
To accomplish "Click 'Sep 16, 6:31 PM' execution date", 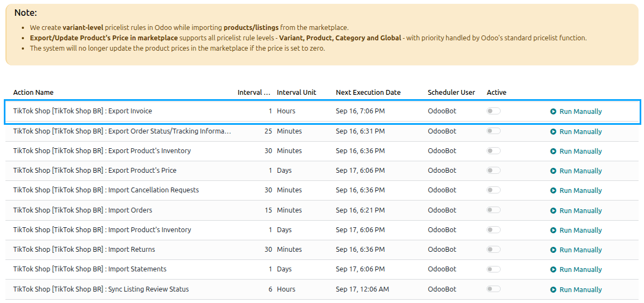I will (x=360, y=131).
